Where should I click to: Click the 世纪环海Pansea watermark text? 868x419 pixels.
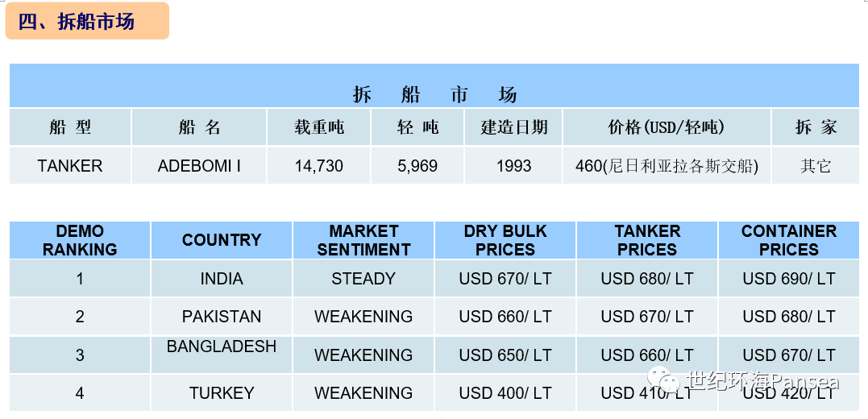762,381
